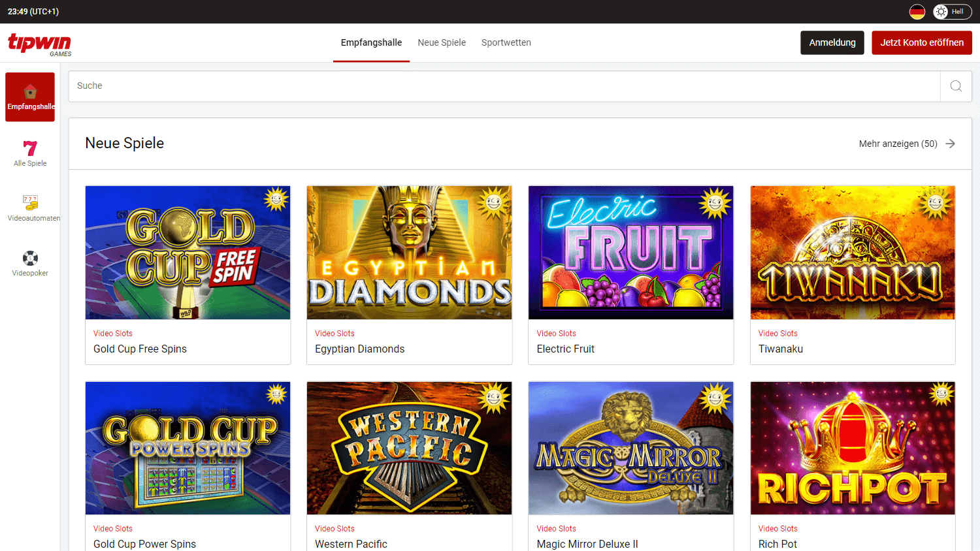The height and width of the screenshot is (551, 980).
Task: Click the sun badge on Electric Fruit
Action: [x=715, y=202]
